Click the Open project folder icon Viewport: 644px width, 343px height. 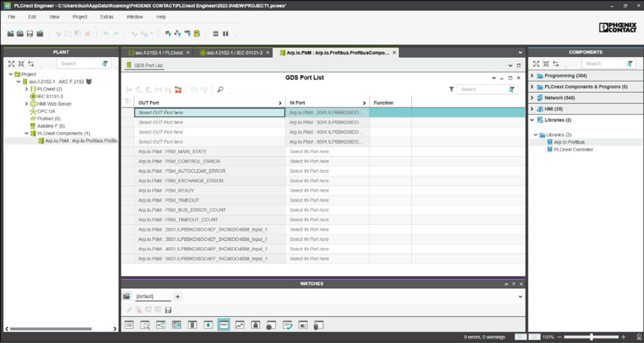pyautogui.click(x=20, y=34)
